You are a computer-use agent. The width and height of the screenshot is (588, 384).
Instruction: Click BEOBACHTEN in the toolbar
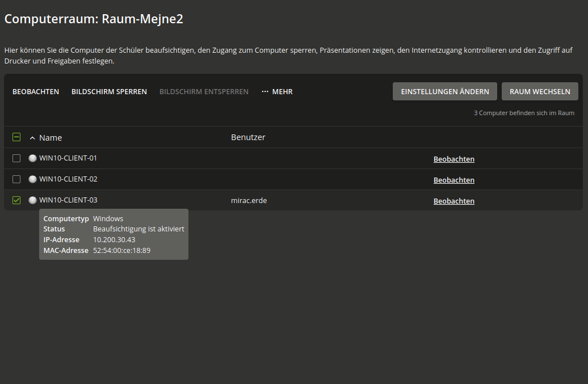[x=36, y=92]
